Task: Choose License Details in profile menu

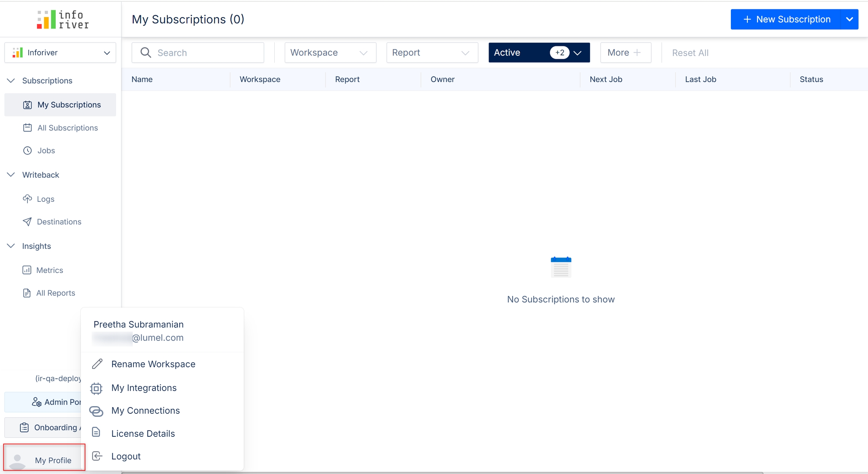Action: 143,433
